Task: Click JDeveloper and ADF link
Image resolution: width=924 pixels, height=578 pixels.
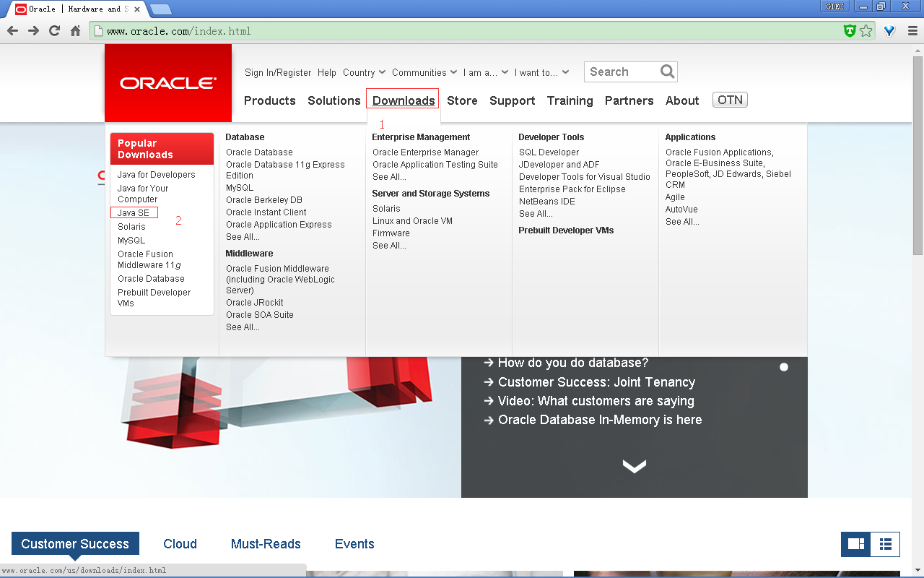Action: click(559, 165)
